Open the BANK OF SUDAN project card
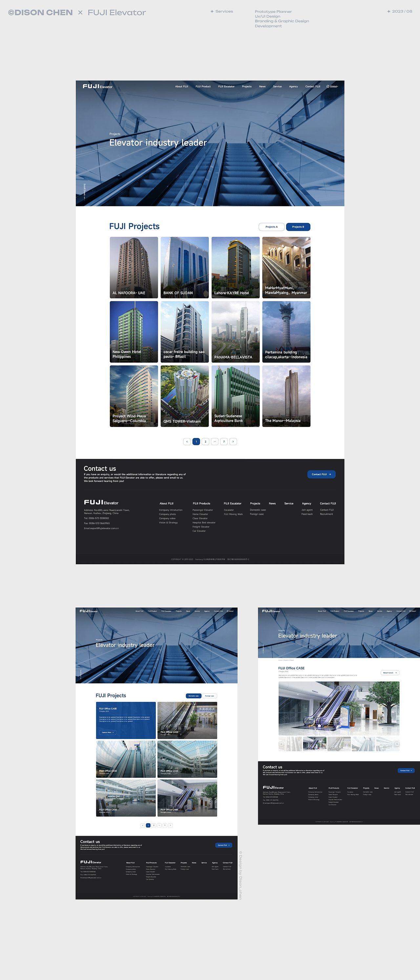The image size is (420, 980). point(185,268)
